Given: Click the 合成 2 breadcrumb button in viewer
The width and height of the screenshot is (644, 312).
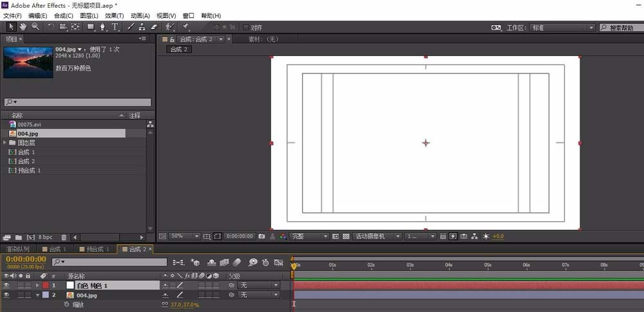Looking at the screenshot, I should click(x=179, y=50).
